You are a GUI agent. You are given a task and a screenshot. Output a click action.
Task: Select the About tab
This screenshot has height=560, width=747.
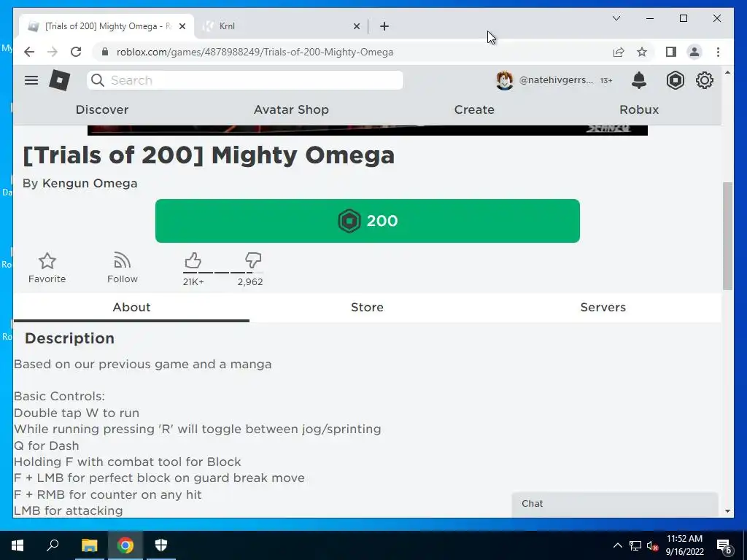(x=131, y=307)
